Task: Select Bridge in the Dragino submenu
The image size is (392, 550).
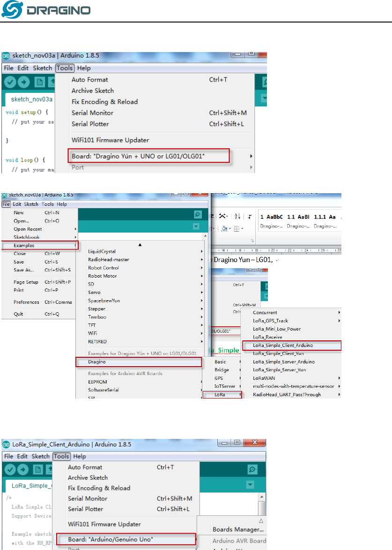Action: [x=222, y=369]
